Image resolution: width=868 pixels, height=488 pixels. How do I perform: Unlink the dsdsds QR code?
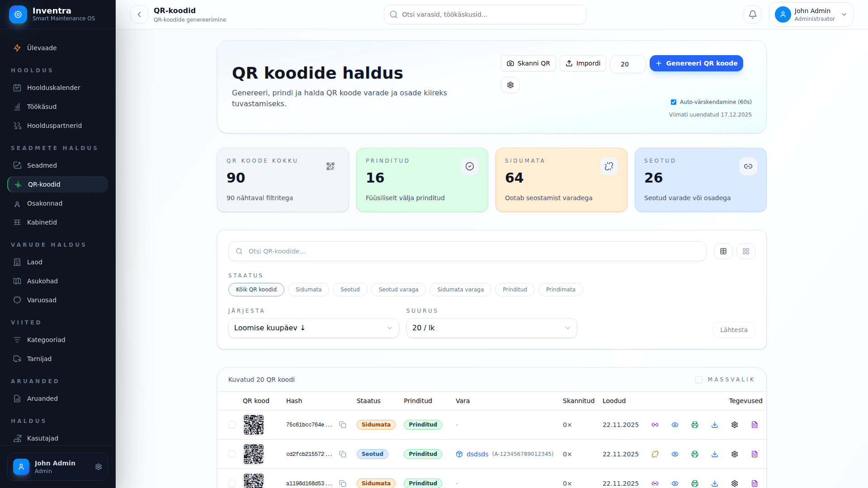(x=655, y=454)
